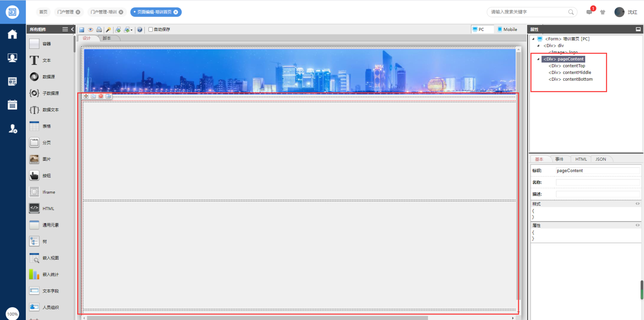Click the eye preview icon
The width and height of the screenshot is (644, 320).
pos(91,30)
